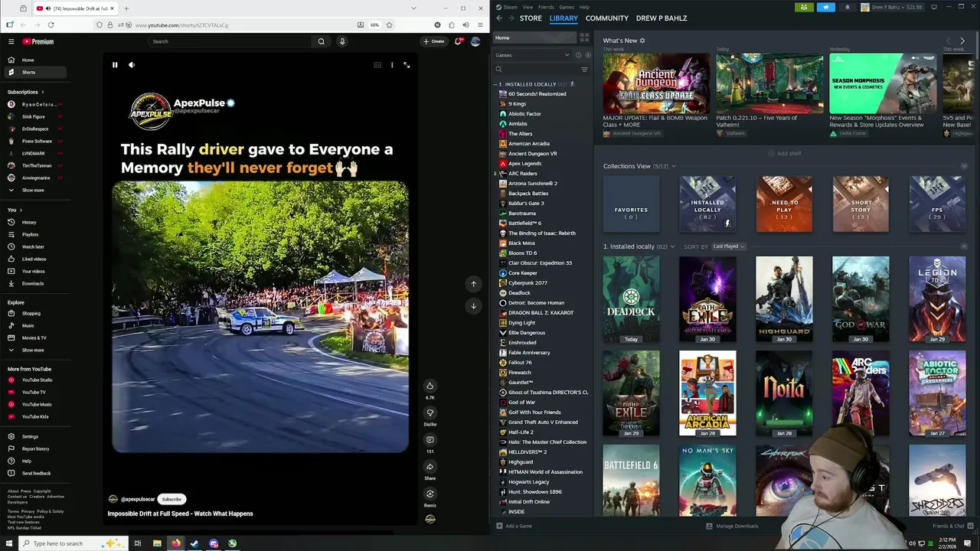The width and height of the screenshot is (980, 551).
Task: Open the Help menu in Steam
Action: coord(584,7)
